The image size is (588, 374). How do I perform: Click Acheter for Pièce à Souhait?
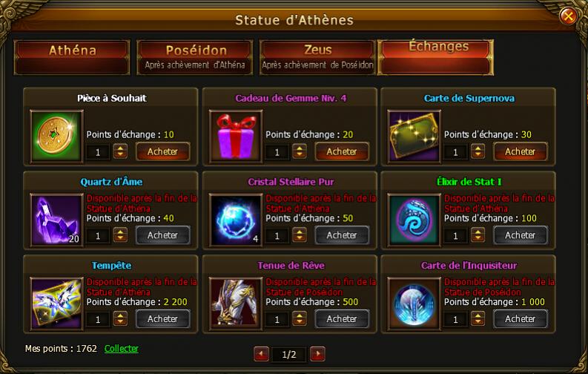coord(162,151)
